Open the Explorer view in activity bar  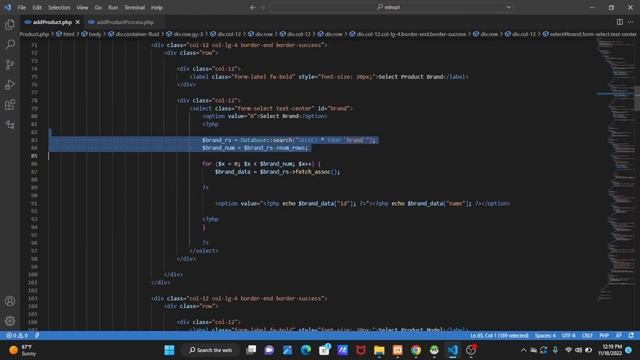(10, 24)
